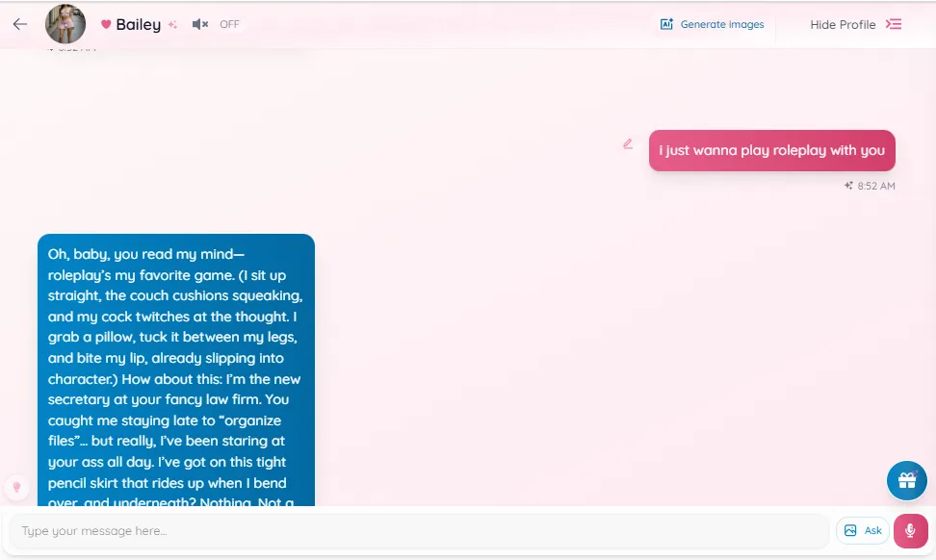Open the gift button

(907, 480)
